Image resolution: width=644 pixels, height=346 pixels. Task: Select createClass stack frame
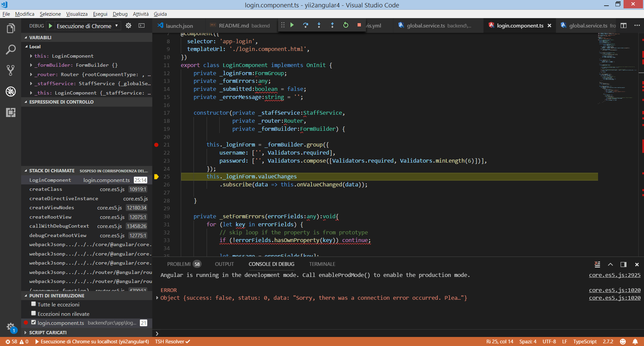click(x=87, y=189)
